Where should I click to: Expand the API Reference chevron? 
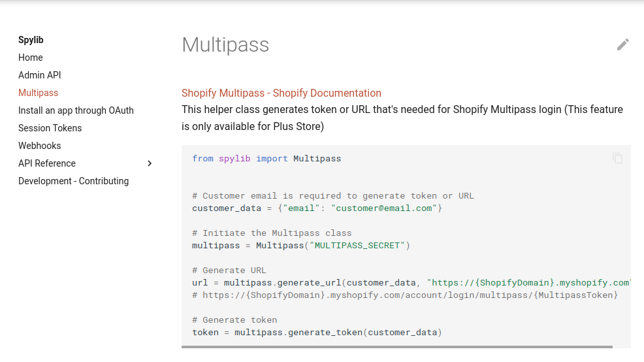tap(150, 163)
